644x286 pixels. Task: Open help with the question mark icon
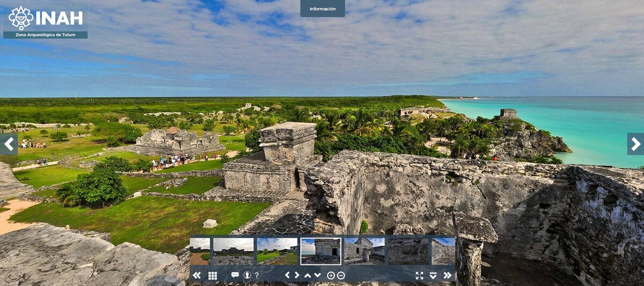click(257, 275)
